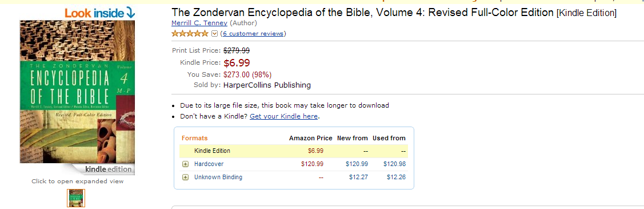
Task: Open the star rating dropdown arrow
Action: (x=214, y=34)
